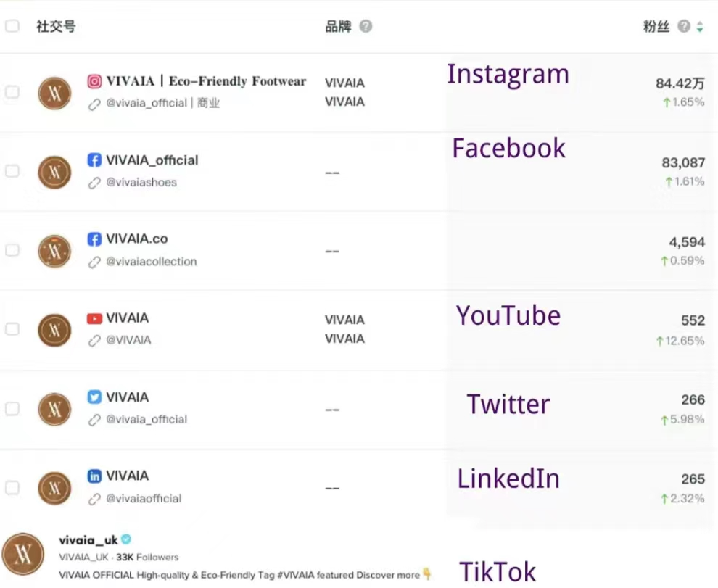Open the @vivaiacollection handle link
Screen dimensions: 718x588
coord(151,262)
